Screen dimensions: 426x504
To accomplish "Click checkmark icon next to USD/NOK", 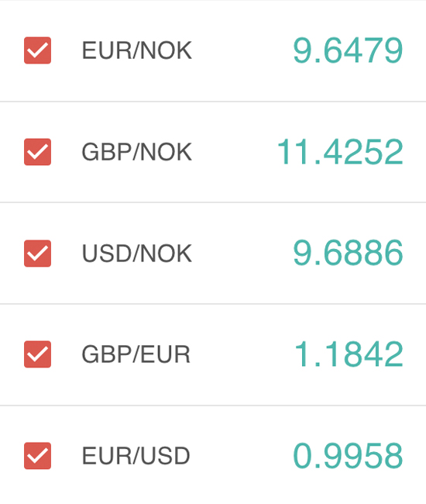I will pyautogui.click(x=37, y=254).
